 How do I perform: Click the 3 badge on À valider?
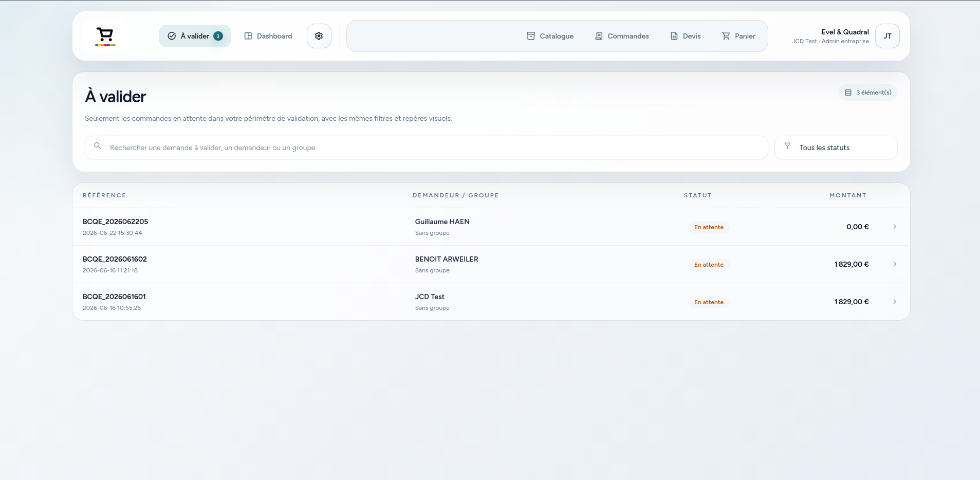click(218, 36)
